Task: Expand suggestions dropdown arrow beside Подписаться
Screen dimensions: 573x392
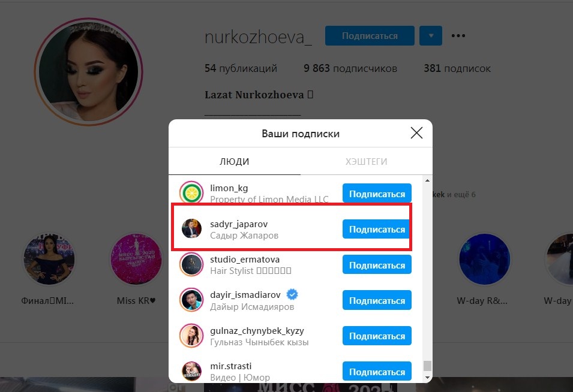Action: tap(431, 36)
